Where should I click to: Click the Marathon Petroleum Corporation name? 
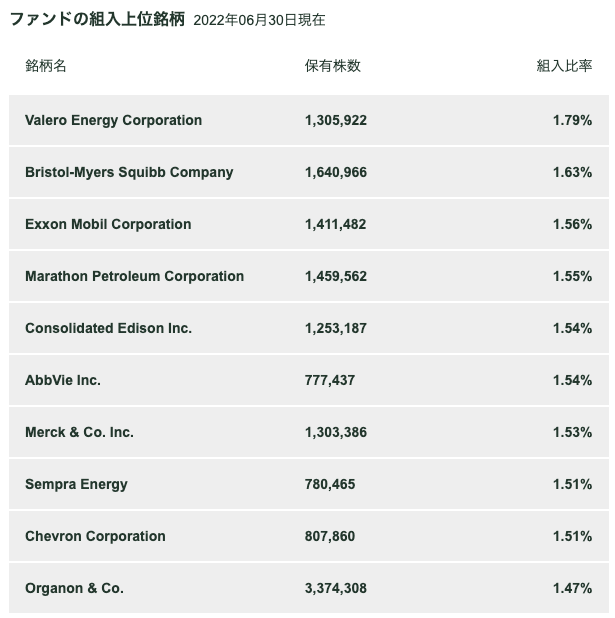(134, 276)
